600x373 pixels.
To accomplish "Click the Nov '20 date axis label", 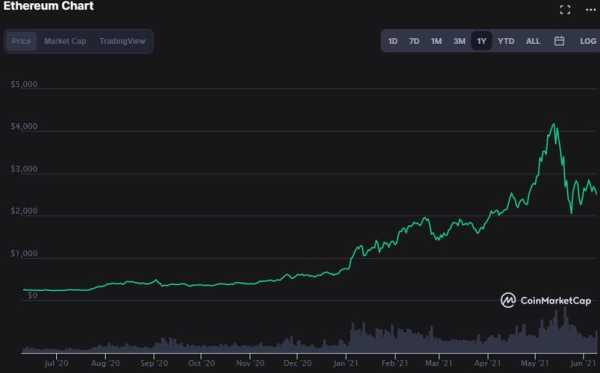I will 250,363.
